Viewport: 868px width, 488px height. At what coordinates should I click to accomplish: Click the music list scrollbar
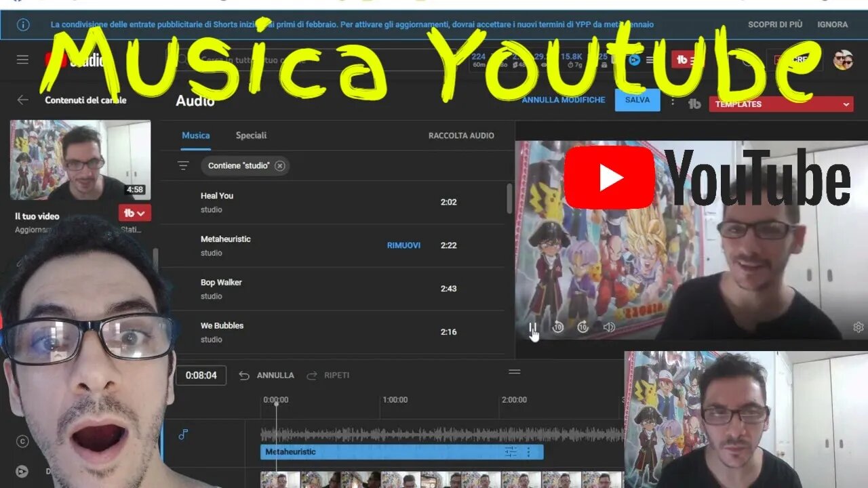click(510, 198)
